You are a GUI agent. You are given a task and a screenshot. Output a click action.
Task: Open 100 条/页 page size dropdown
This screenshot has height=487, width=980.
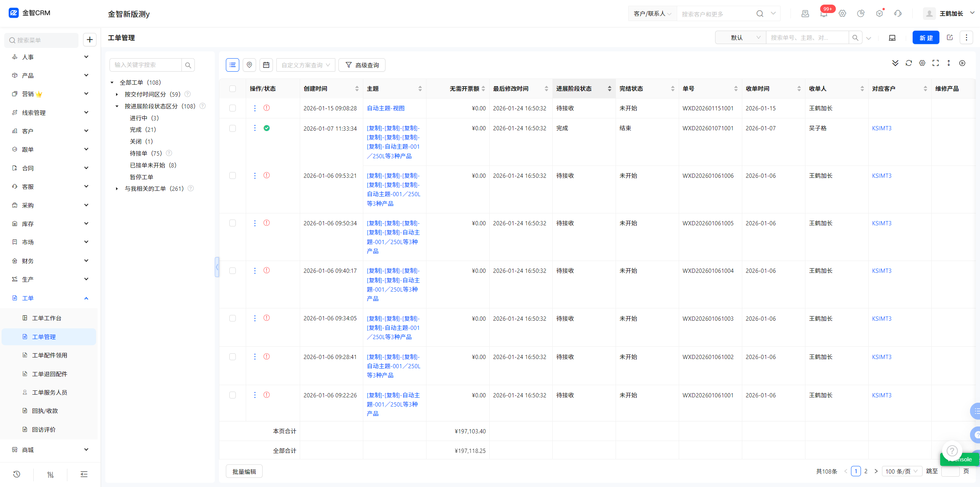(901, 471)
